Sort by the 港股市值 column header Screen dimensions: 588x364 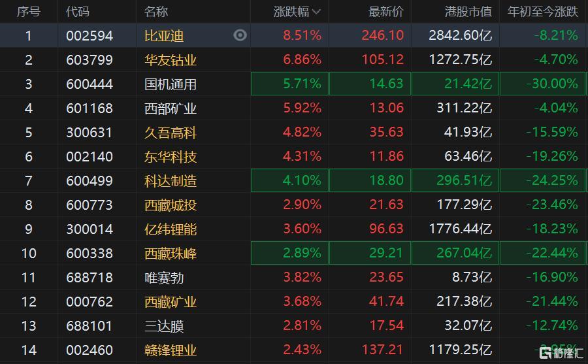(x=468, y=12)
